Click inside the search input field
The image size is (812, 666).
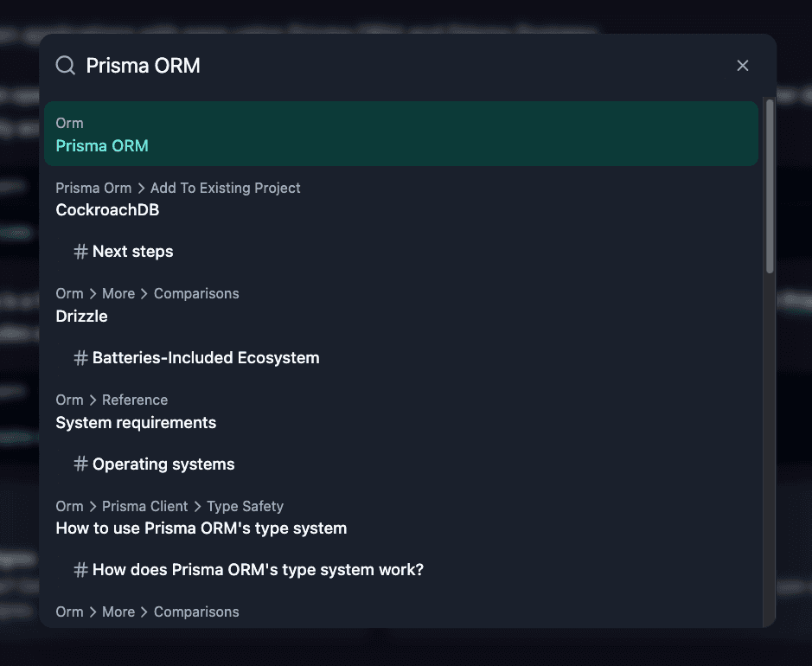pos(346,65)
